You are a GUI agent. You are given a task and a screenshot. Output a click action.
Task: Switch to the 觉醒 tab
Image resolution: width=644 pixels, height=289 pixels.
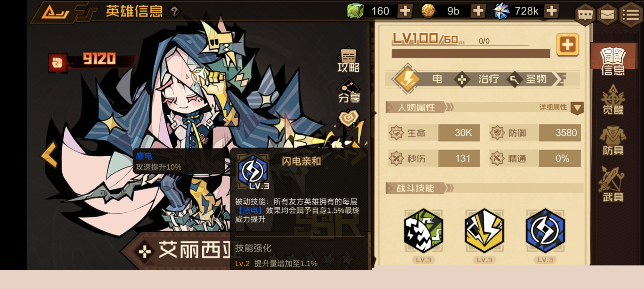[x=613, y=100]
